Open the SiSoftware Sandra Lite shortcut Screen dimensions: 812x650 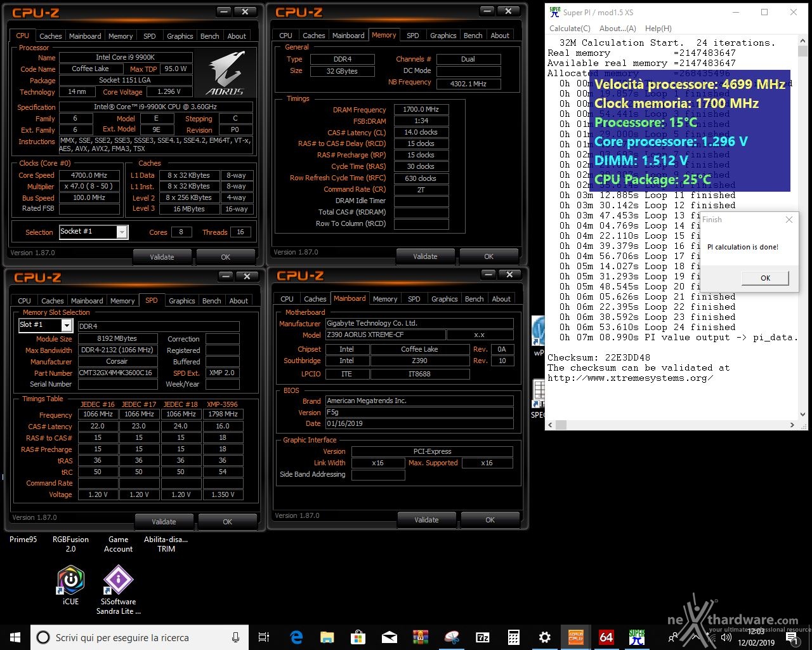(118, 590)
